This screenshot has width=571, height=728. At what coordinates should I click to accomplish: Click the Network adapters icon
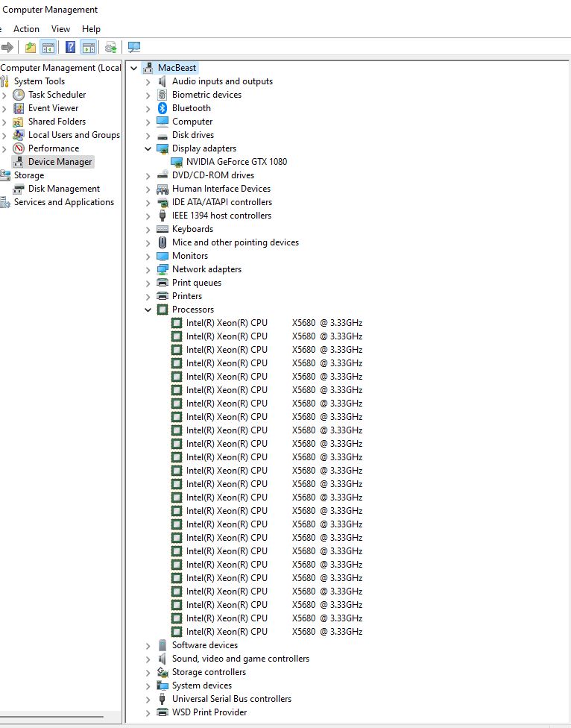[163, 270]
